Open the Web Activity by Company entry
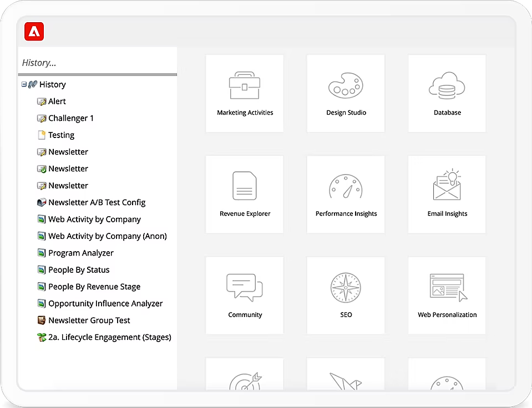 pyautogui.click(x=94, y=220)
